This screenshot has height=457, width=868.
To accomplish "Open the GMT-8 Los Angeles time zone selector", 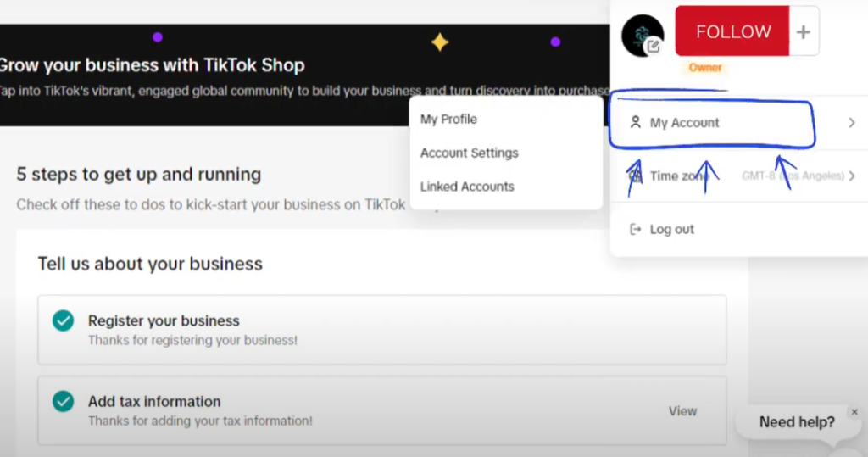I will (x=793, y=176).
